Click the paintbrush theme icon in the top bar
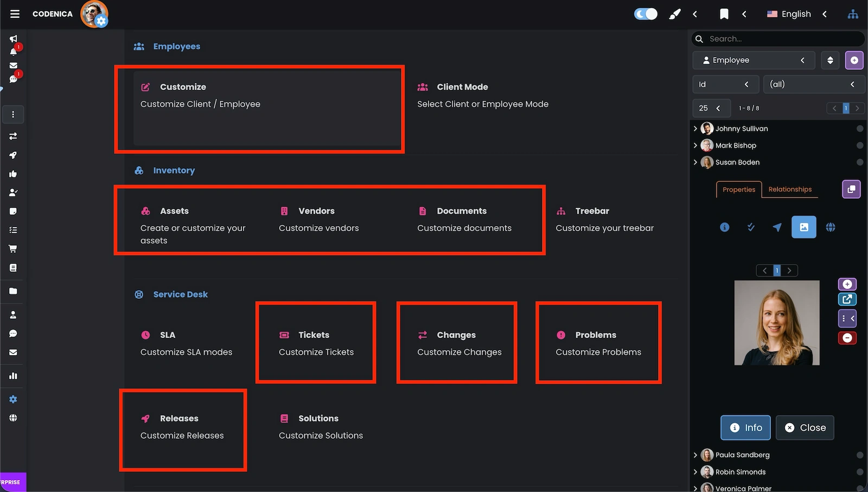Screen dimensions: 868x492 (675, 14)
